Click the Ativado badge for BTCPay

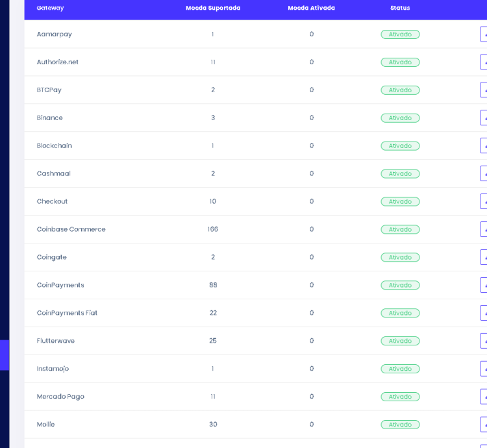tap(400, 90)
